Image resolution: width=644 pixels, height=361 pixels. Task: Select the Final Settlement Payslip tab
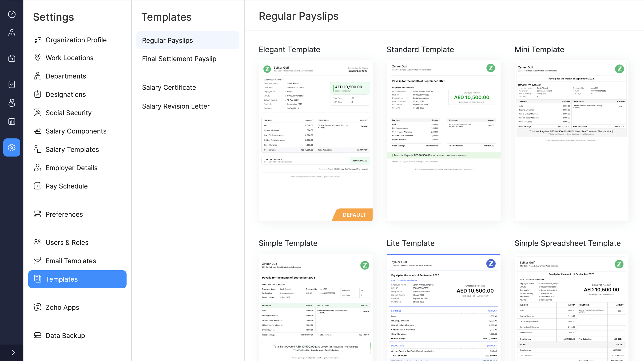(179, 58)
